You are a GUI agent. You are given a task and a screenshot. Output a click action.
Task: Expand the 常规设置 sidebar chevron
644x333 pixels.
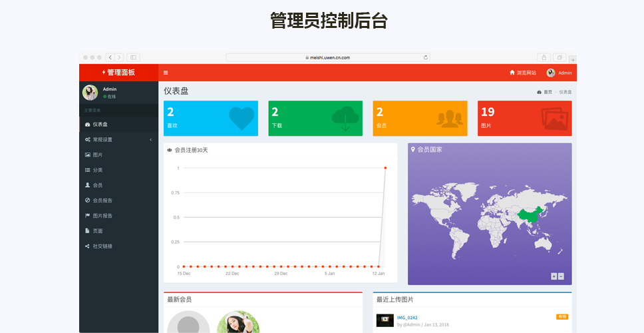pyautogui.click(x=150, y=140)
